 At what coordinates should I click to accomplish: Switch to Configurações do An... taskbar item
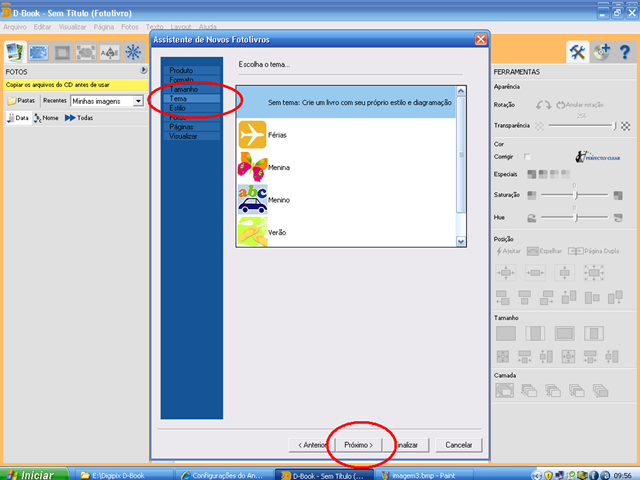click(224, 475)
